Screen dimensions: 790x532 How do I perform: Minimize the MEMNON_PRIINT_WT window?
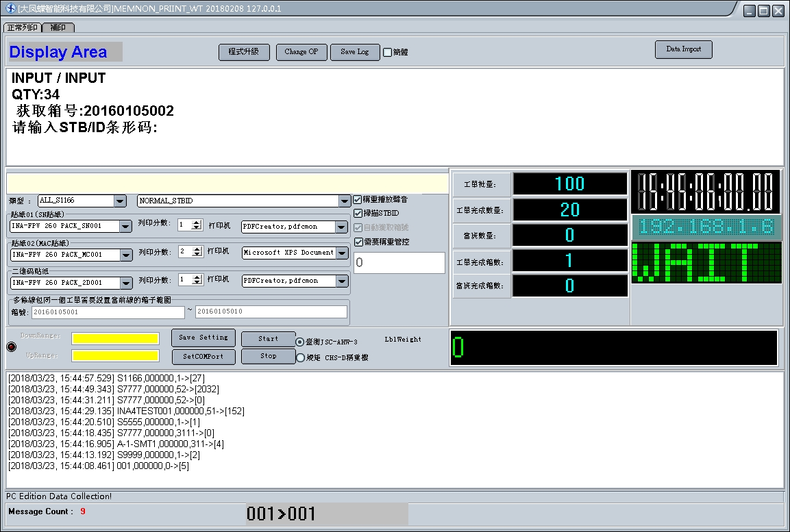click(750, 10)
